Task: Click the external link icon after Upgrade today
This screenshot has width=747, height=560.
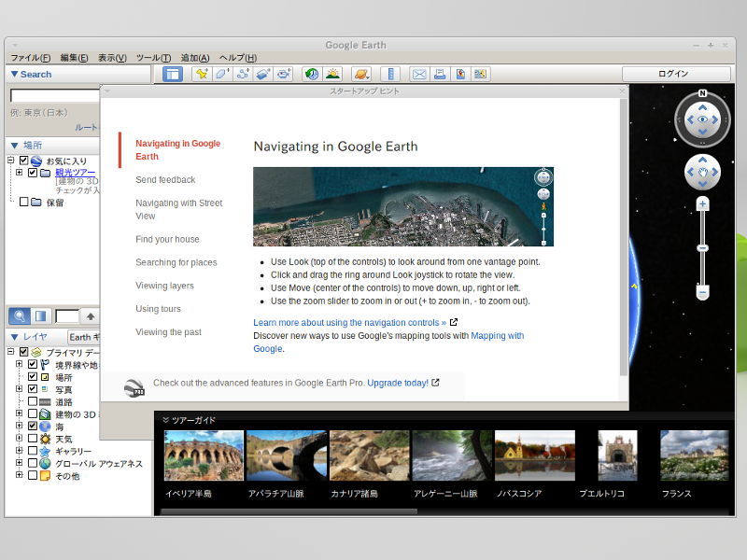Action: coord(435,382)
